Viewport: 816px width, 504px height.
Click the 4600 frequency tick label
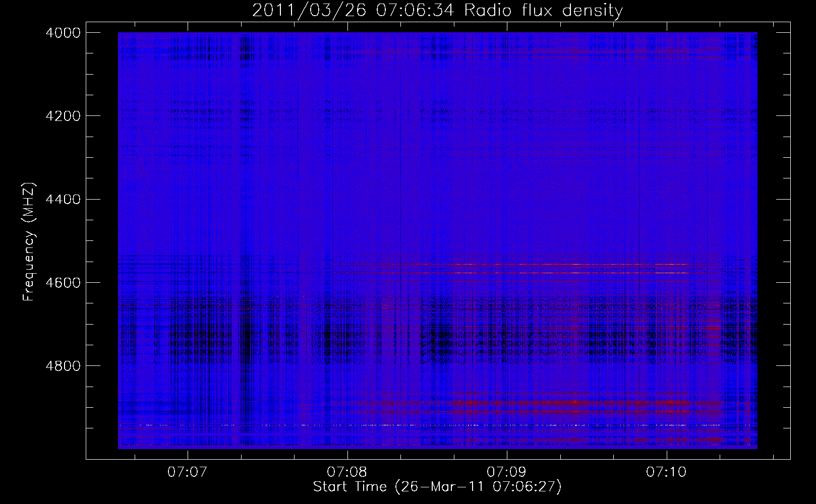click(x=63, y=282)
